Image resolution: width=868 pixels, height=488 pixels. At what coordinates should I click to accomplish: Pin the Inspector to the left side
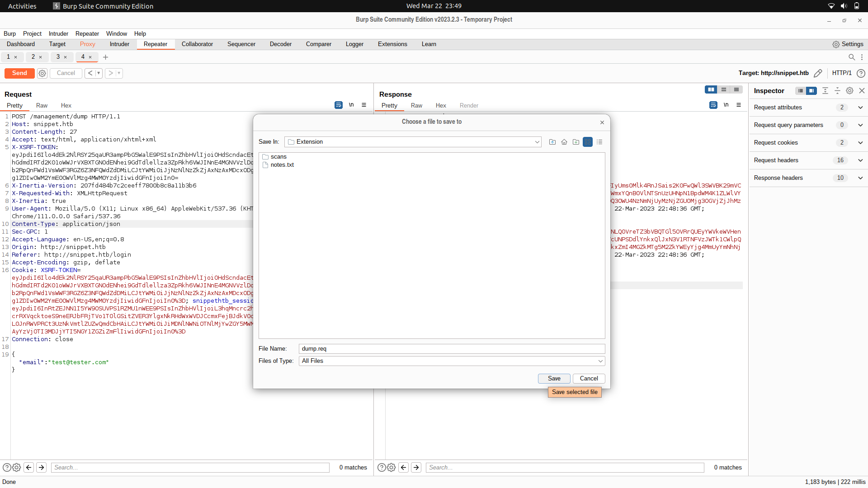coord(800,90)
